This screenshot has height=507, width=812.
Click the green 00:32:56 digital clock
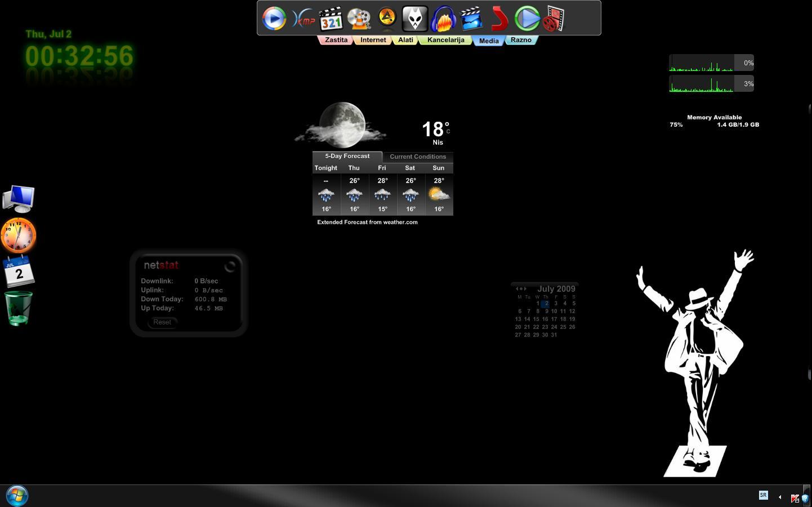click(79, 56)
